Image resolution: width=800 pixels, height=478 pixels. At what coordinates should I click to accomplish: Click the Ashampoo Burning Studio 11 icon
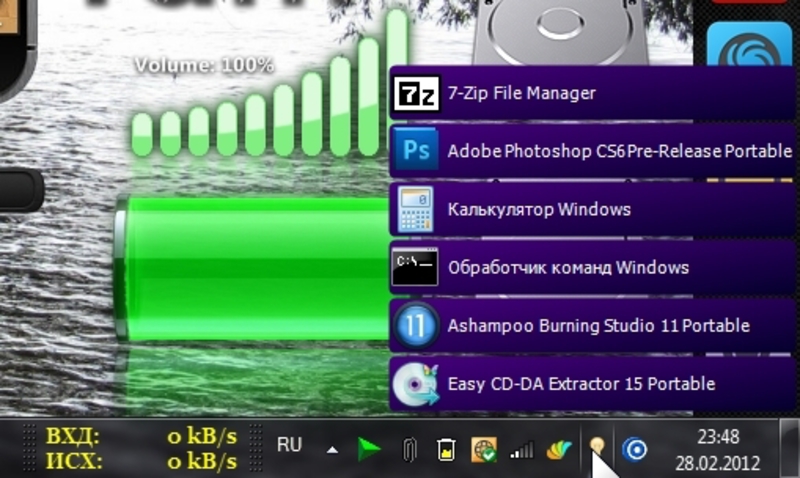click(414, 326)
